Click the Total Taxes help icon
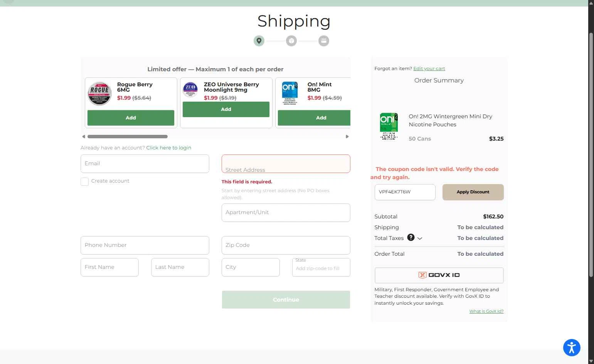594x364 pixels. [x=411, y=237]
